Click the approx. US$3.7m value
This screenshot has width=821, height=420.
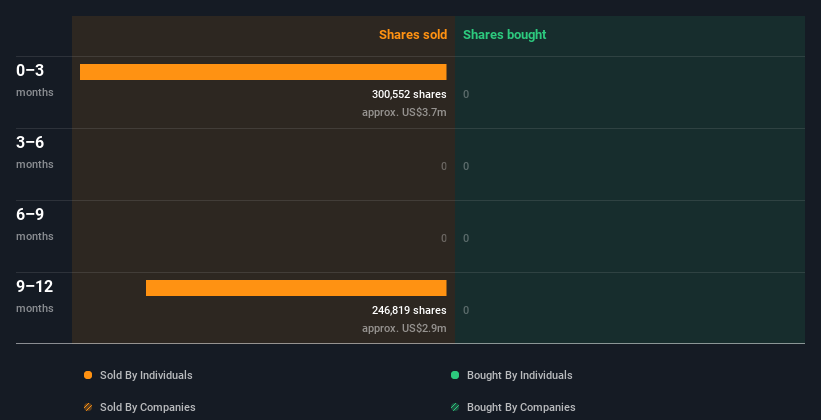tap(404, 112)
